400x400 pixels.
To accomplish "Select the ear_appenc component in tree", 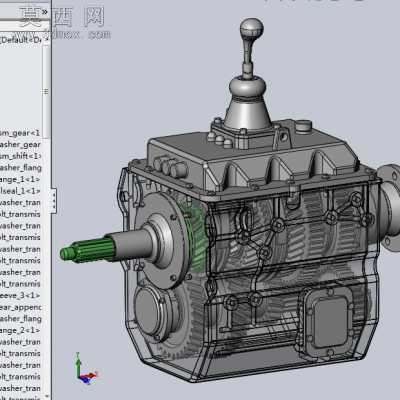I will (21, 307).
